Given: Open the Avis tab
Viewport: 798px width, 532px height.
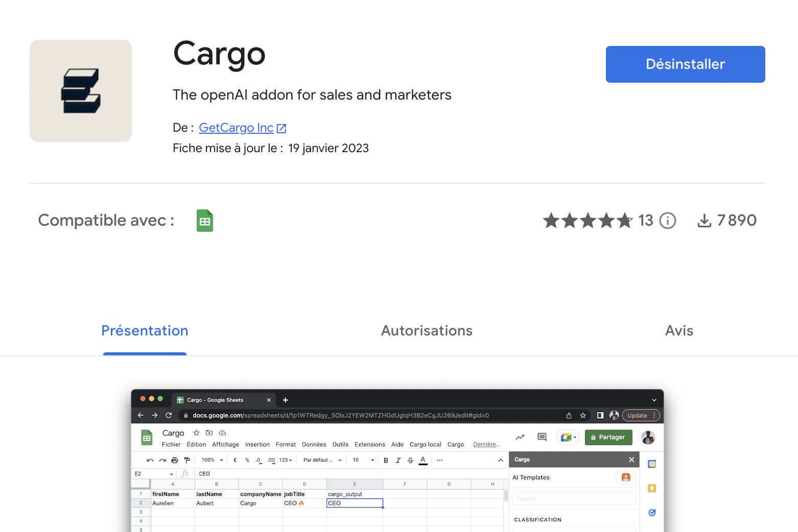Looking at the screenshot, I should 679,331.
